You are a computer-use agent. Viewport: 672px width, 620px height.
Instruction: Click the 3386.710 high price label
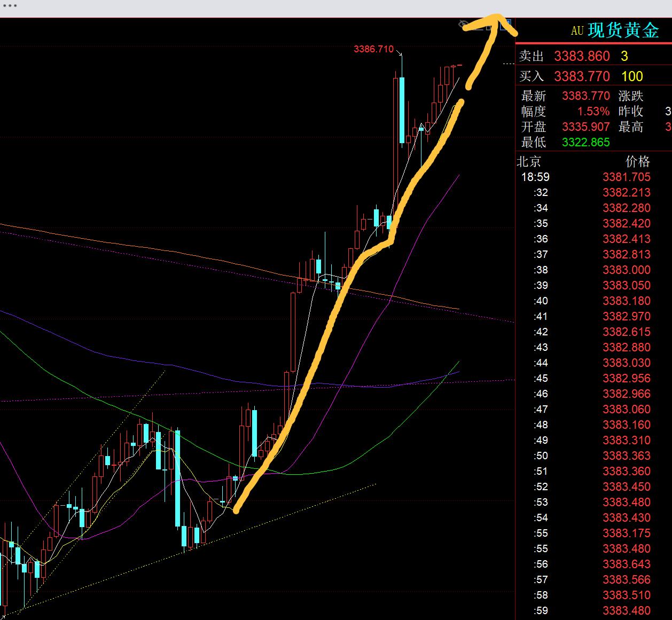[373, 49]
